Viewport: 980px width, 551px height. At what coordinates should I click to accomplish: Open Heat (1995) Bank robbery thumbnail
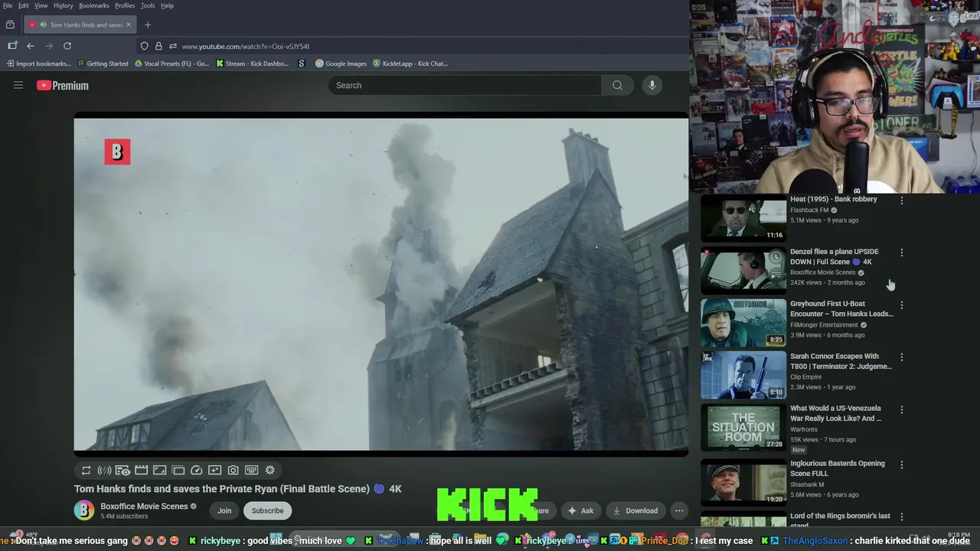click(743, 218)
